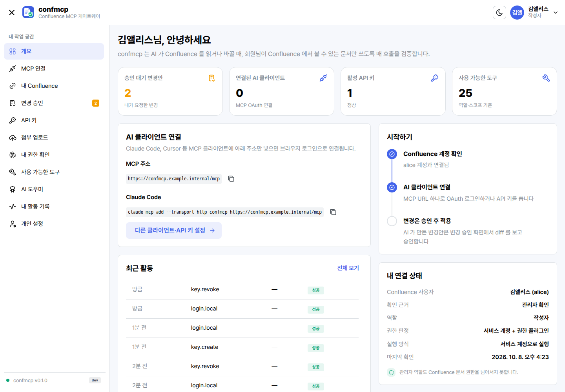565x392 pixels.
Task: Click the dev badge at sidebar bottom
Action: [x=95, y=380]
